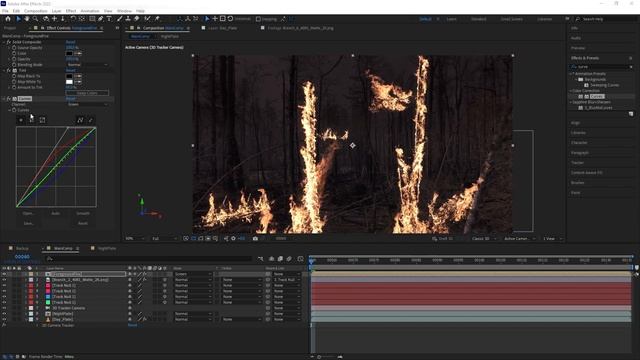Select the Clone Stamp tool
Viewport: 640px width, 360px height.
(x=128, y=19)
